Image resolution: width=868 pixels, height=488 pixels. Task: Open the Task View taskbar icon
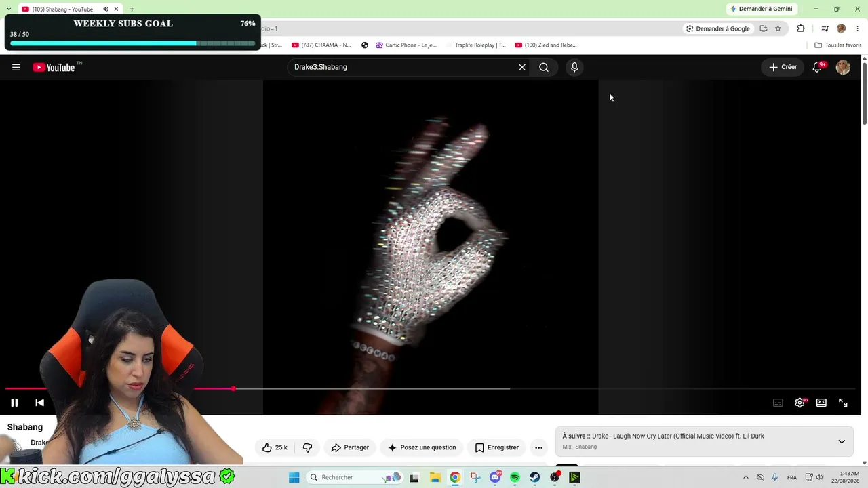point(414,477)
